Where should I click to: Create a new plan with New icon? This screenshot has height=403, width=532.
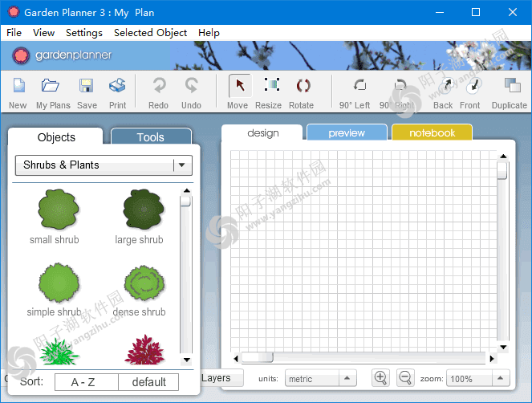18,92
